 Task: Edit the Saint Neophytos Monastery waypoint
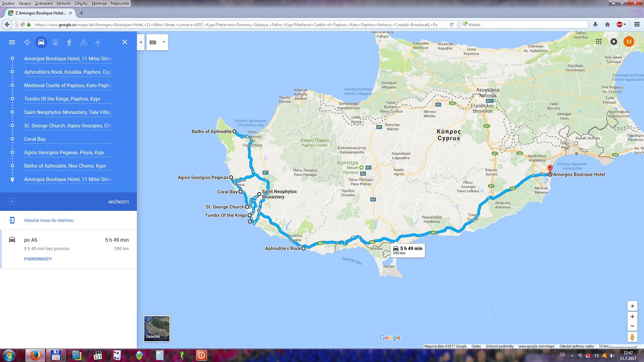click(x=68, y=112)
